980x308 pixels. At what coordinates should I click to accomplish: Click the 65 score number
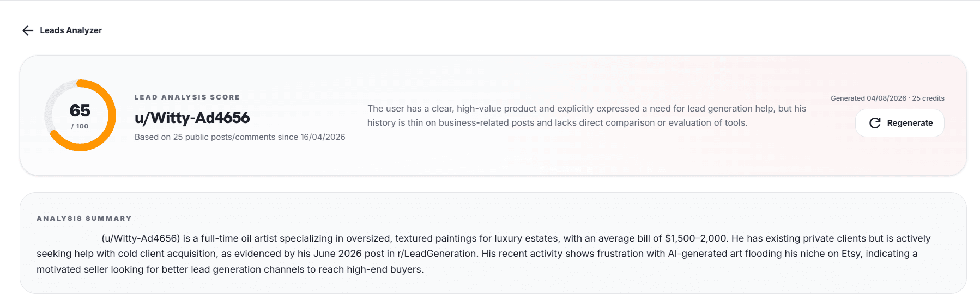80,110
